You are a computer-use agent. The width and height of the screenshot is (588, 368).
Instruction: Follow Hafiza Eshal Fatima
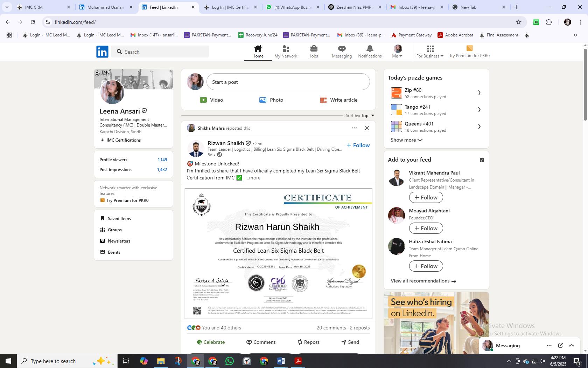[426, 266]
